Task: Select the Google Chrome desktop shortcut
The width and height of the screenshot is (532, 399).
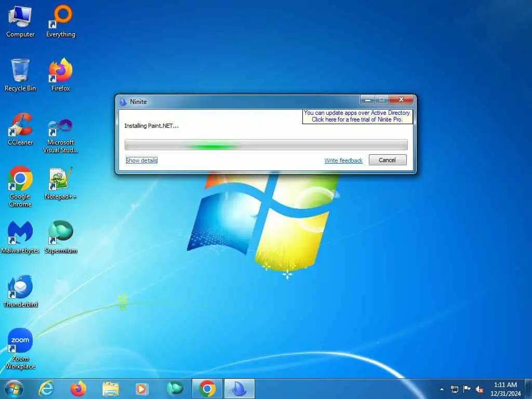Action: (20, 187)
